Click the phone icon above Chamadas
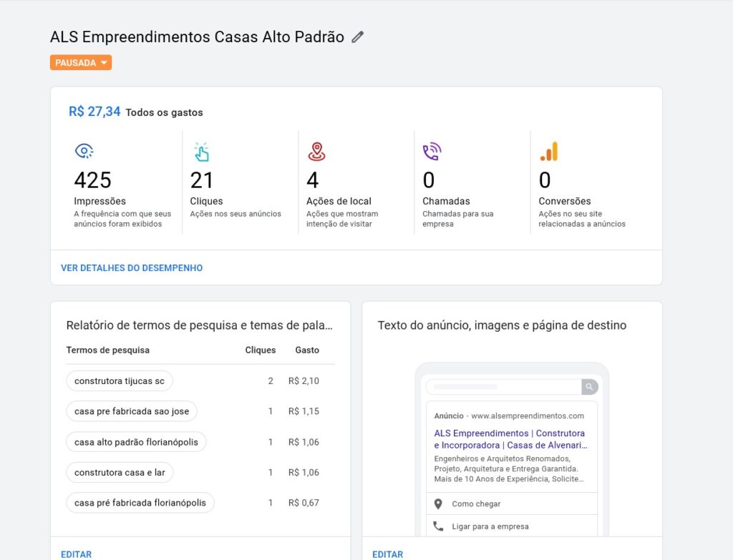Viewport: 733px width, 560px height. click(432, 152)
